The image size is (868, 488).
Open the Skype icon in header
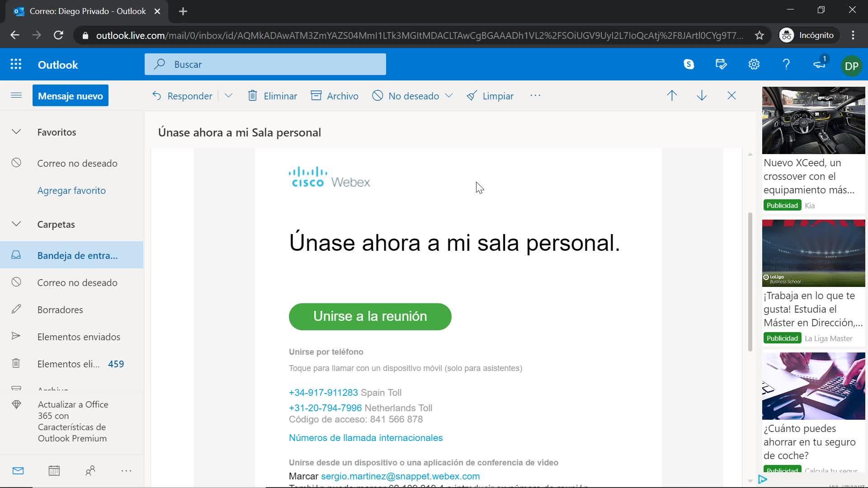coord(689,65)
